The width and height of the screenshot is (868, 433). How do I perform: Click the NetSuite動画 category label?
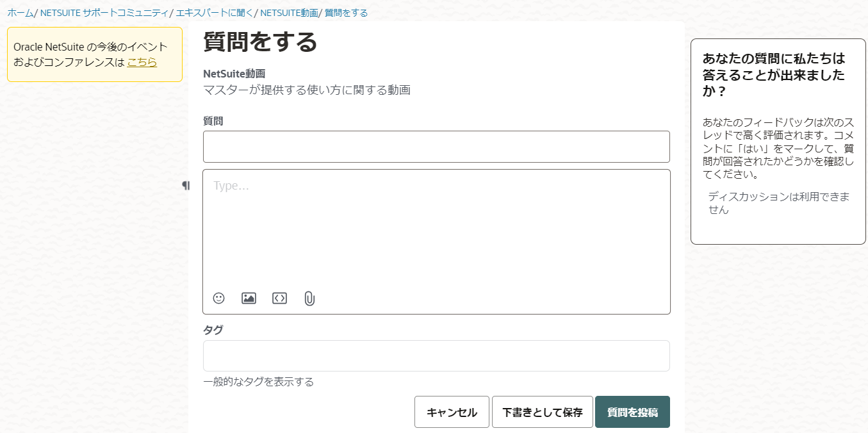pyautogui.click(x=234, y=74)
